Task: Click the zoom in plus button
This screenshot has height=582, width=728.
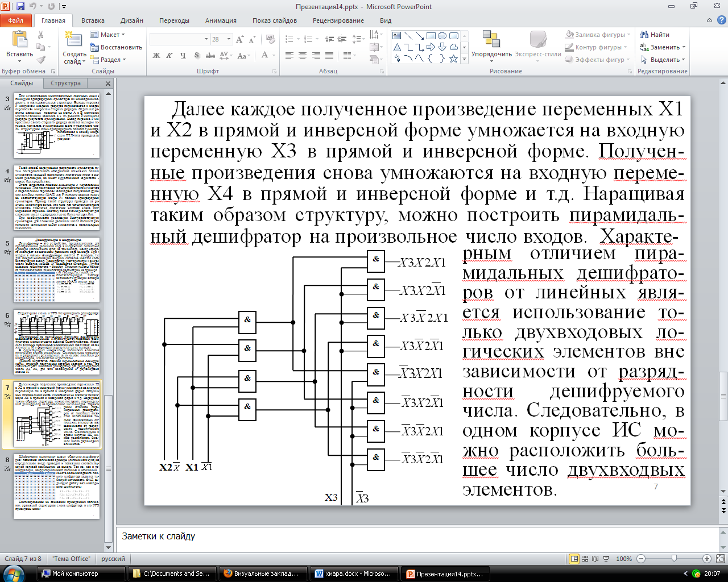Action: (706, 559)
